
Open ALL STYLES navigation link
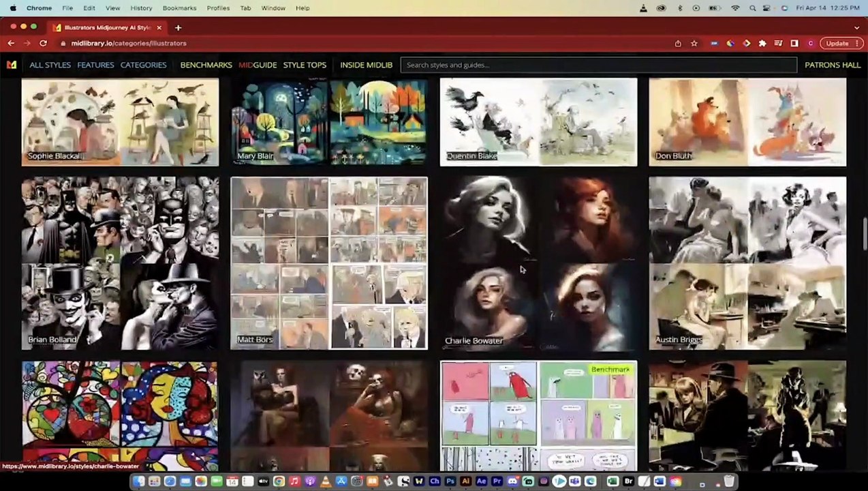pyautogui.click(x=50, y=65)
